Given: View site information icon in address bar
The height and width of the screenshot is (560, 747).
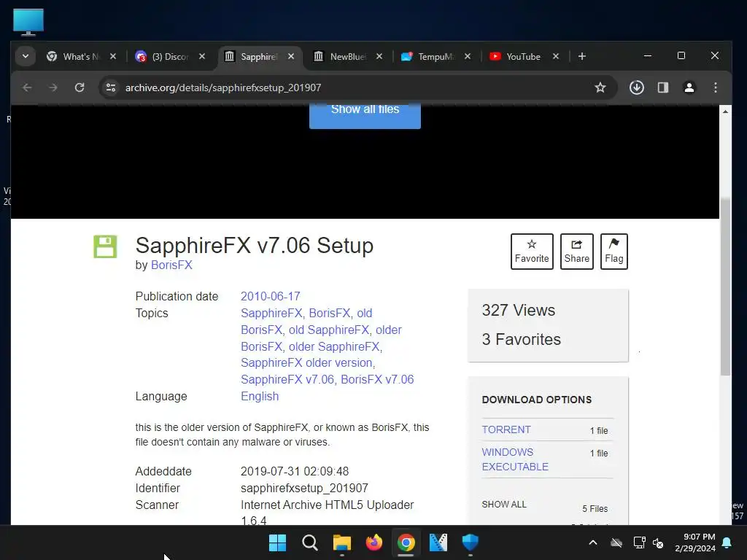Looking at the screenshot, I should pyautogui.click(x=111, y=87).
